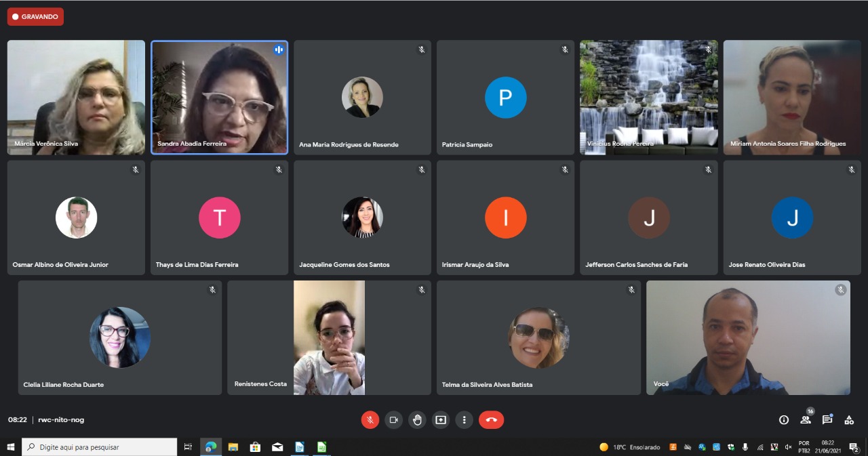Click the 18°C Ensolarado weather widget
The width and height of the screenshot is (868, 456).
pos(629,447)
